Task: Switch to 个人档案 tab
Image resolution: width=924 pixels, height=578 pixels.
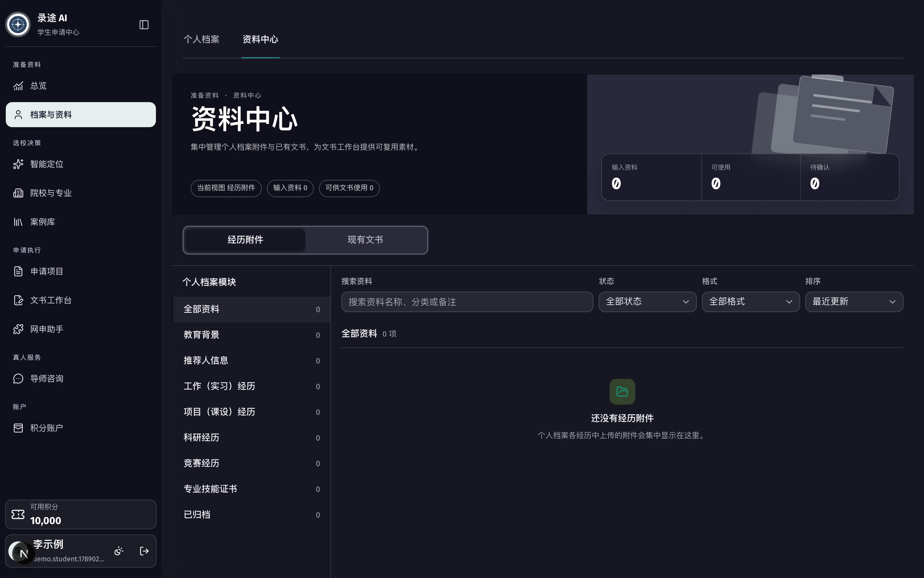Action: pyautogui.click(x=201, y=39)
